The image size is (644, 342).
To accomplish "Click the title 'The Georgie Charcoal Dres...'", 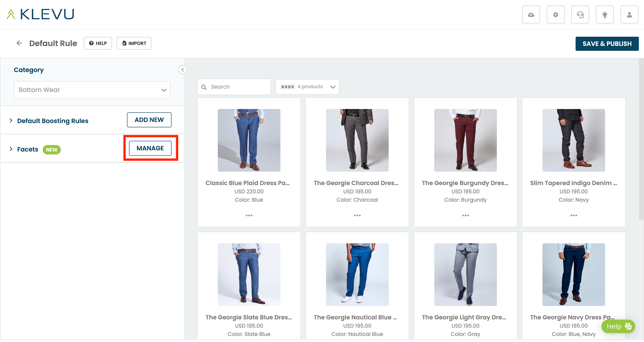I will click(x=356, y=183).
